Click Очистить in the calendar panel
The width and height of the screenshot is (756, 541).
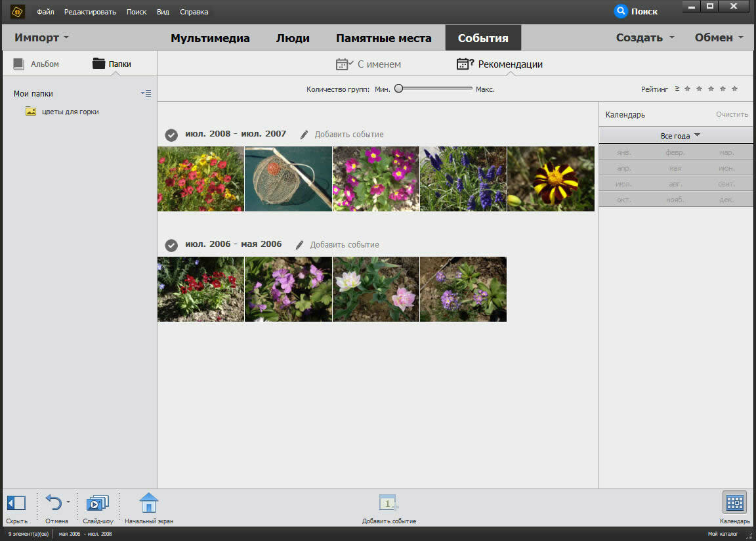coord(732,114)
